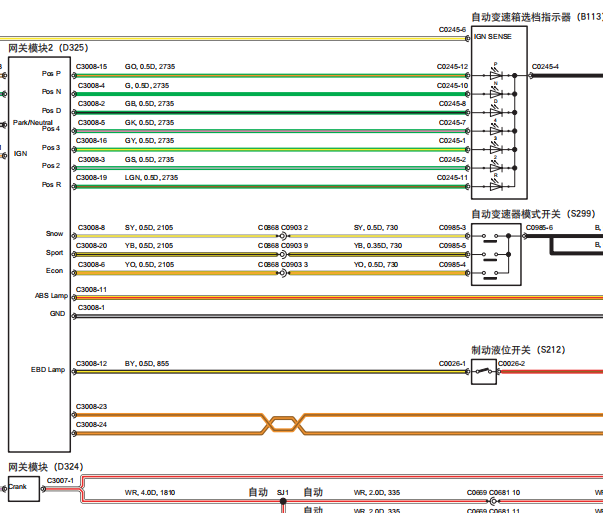Click connector label C3008-23
This screenshot has height=513, width=603.
92,406
